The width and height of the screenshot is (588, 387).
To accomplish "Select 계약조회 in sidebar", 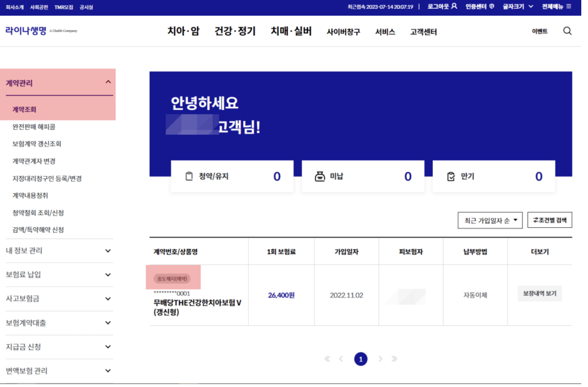I will point(24,109).
